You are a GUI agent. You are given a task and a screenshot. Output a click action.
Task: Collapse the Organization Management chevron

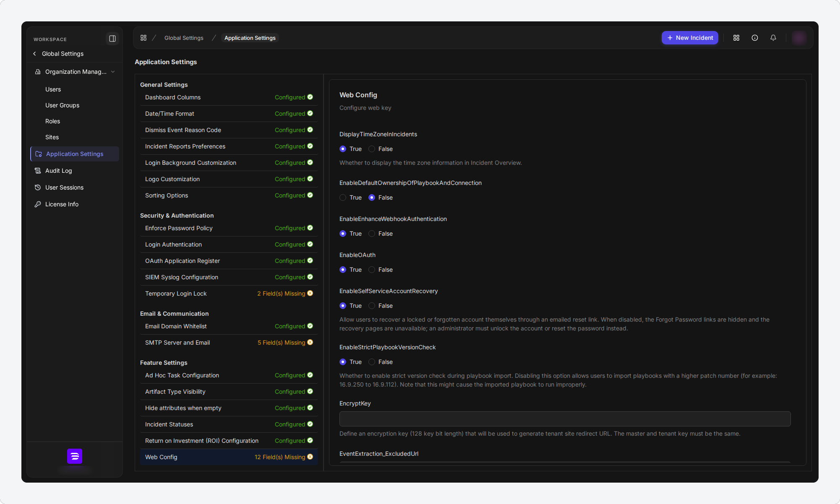tap(113, 72)
